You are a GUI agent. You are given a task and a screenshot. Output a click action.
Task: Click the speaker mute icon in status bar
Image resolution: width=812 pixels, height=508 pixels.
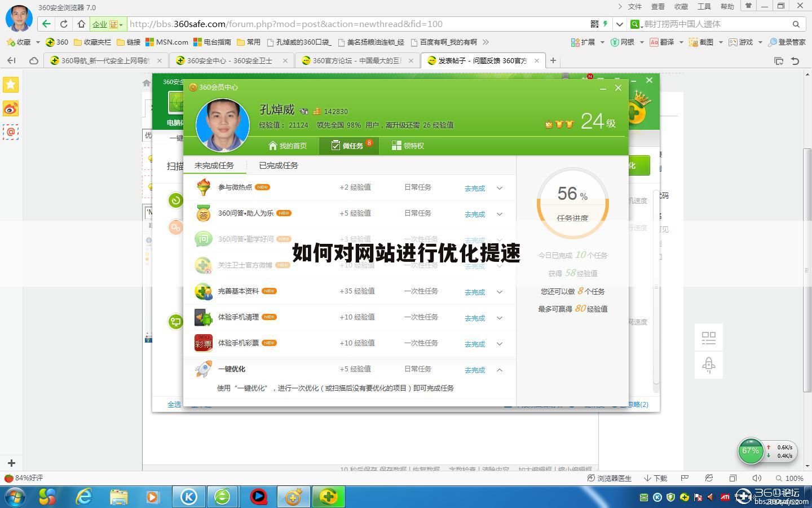757,478
